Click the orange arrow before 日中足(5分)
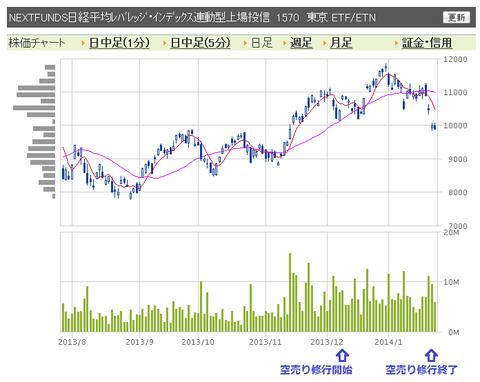The width and height of the screenshot is (480, 382). tap(164, 43)
